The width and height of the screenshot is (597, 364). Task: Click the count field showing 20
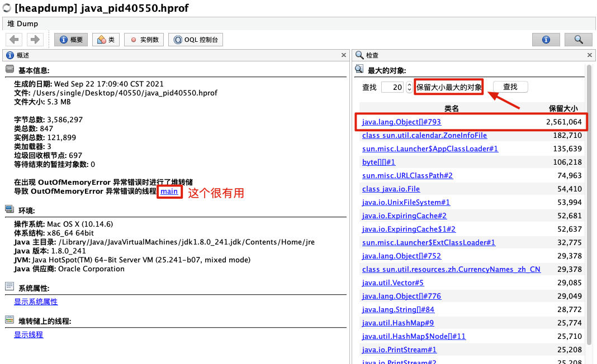click(x=392, y=87)
